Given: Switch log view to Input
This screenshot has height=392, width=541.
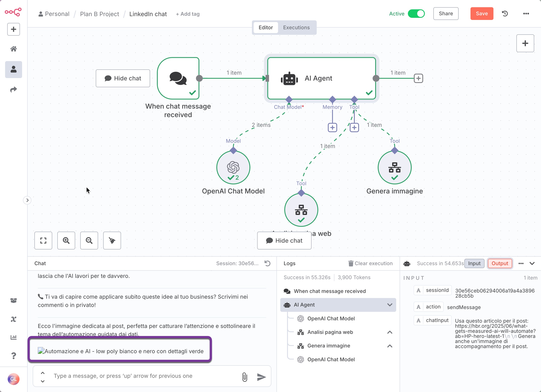Looking at the screenshot, I should (474, 263).
